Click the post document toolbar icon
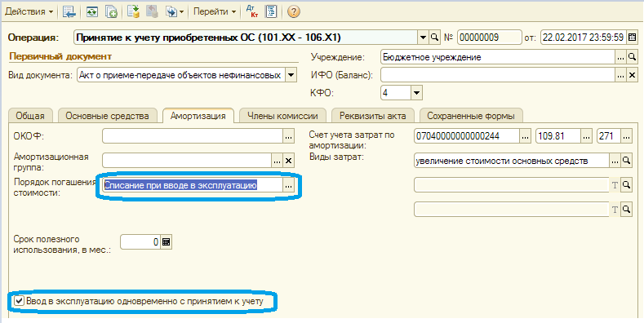 coord(133,12)
